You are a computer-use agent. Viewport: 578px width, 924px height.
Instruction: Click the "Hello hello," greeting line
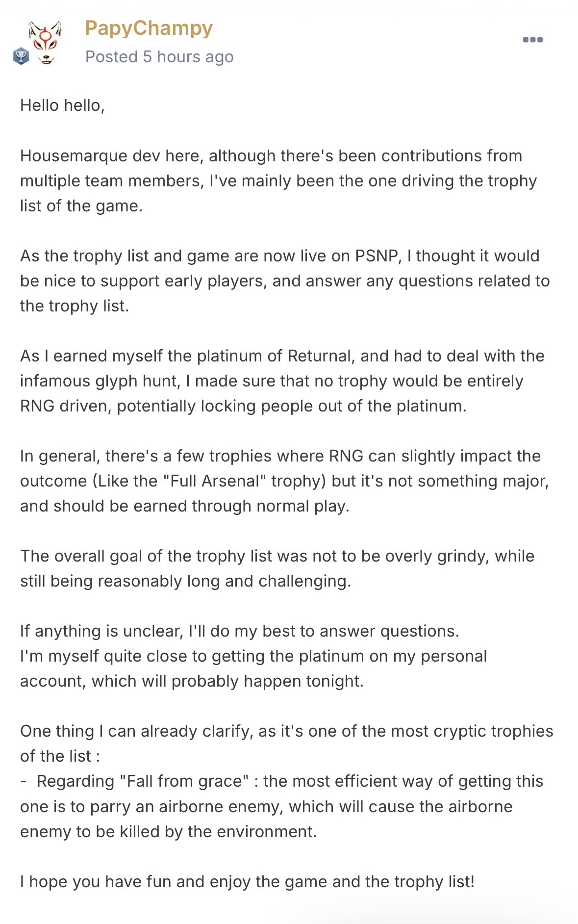pos(62,105)
